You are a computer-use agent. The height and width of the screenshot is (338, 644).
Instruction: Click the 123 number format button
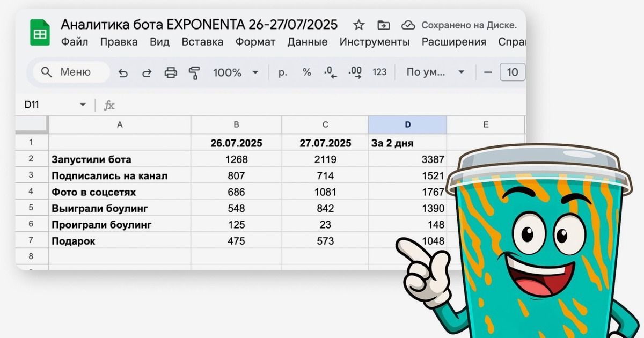click(379, 72)
